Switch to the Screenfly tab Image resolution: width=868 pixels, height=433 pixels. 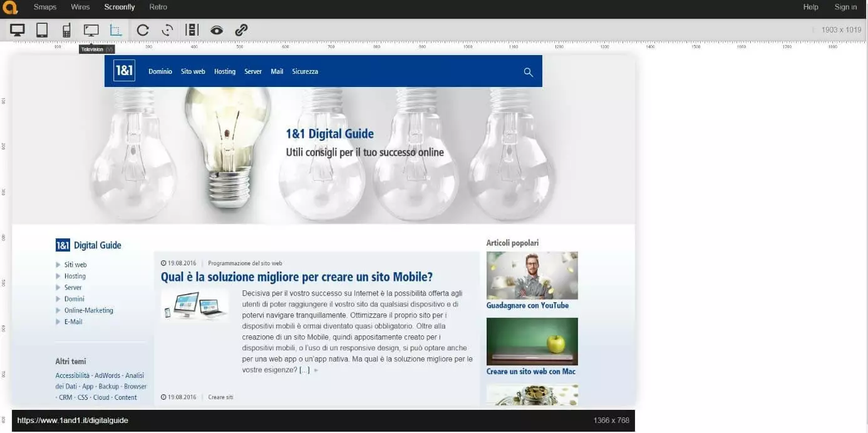[x=120, y=8]
